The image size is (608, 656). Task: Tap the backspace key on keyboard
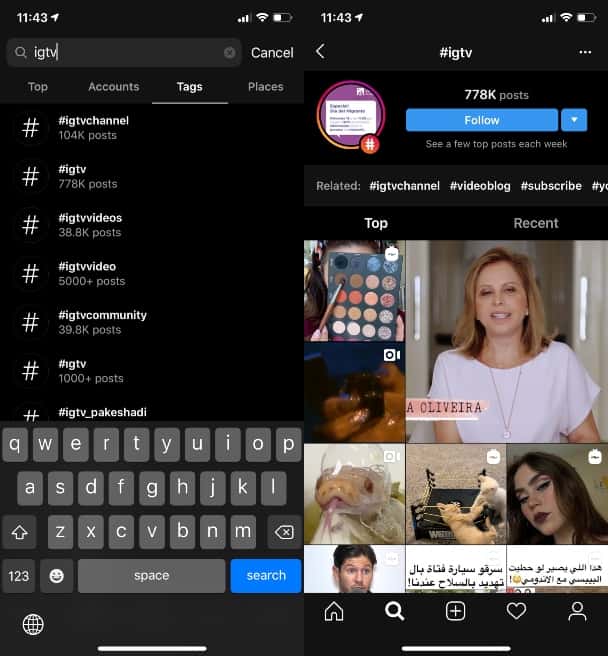285,532
